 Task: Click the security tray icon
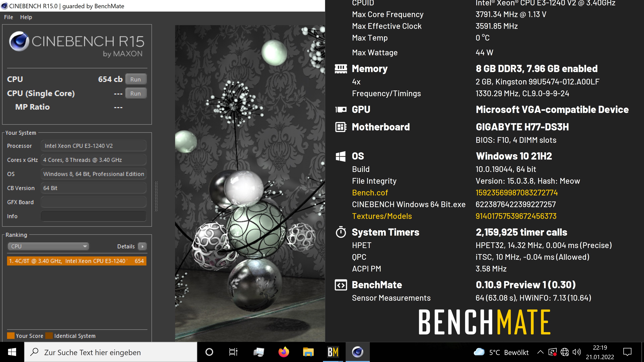(552, 352)
